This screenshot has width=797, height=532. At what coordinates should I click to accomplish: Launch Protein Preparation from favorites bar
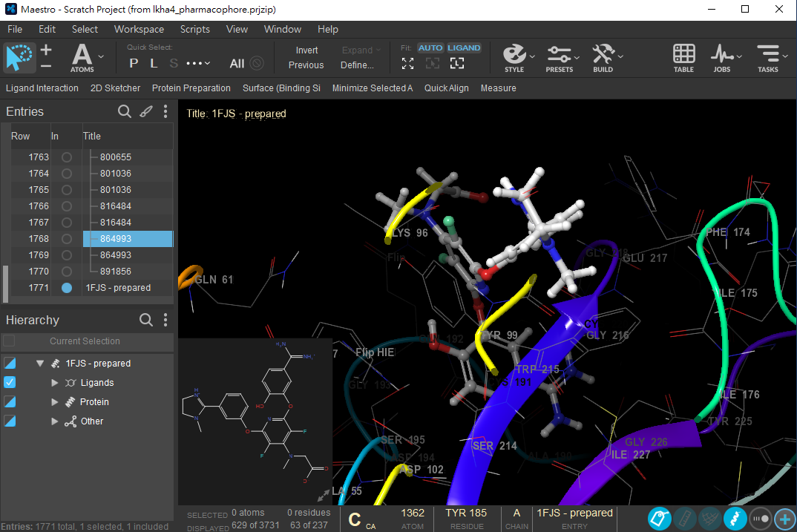click(191, 88)
